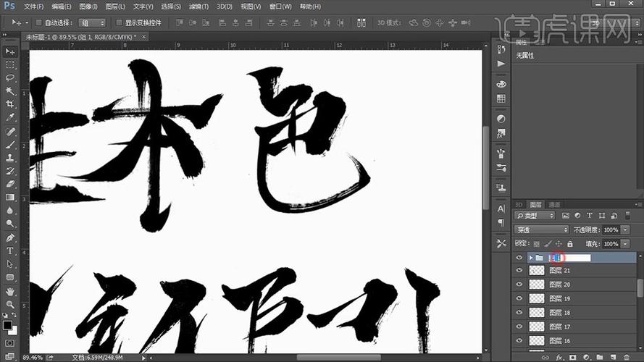
Task: Select the Crop tool
Action: (x=10, y=104)
